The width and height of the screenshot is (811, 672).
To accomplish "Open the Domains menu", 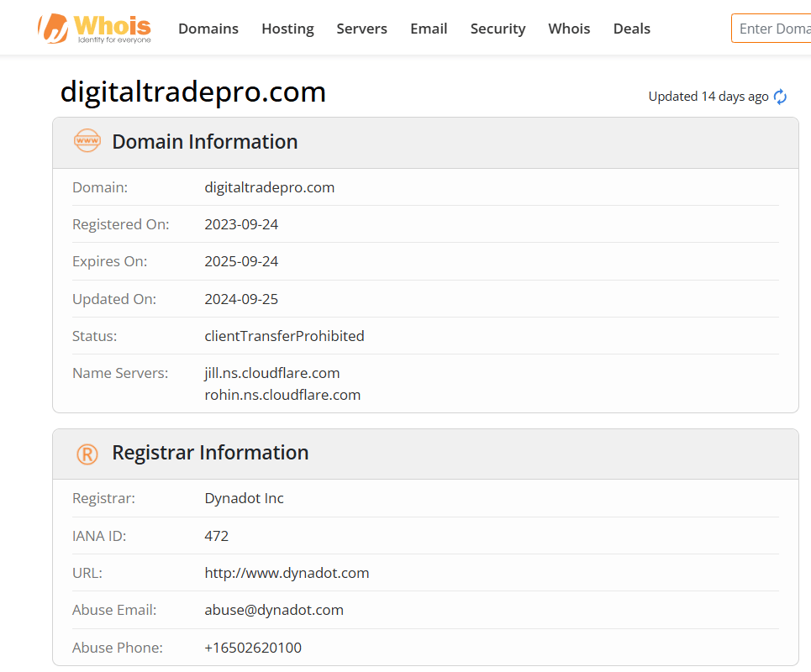I will point(208,29).
